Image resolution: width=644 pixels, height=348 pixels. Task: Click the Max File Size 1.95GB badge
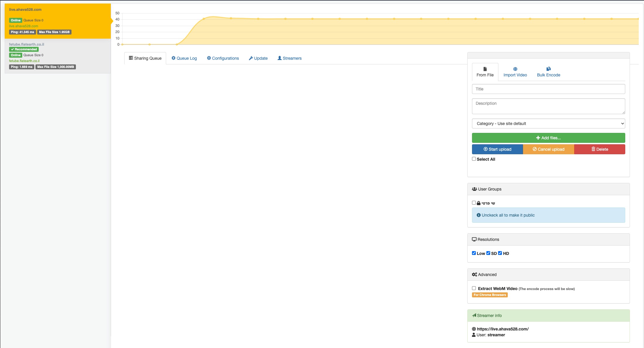coord(54,32)
